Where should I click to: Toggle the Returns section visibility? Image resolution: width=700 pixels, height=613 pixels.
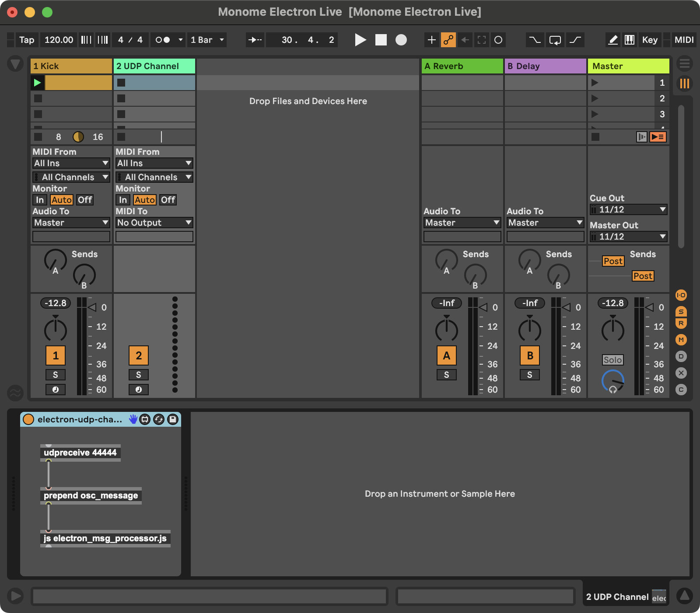click(x=681, y=323)
